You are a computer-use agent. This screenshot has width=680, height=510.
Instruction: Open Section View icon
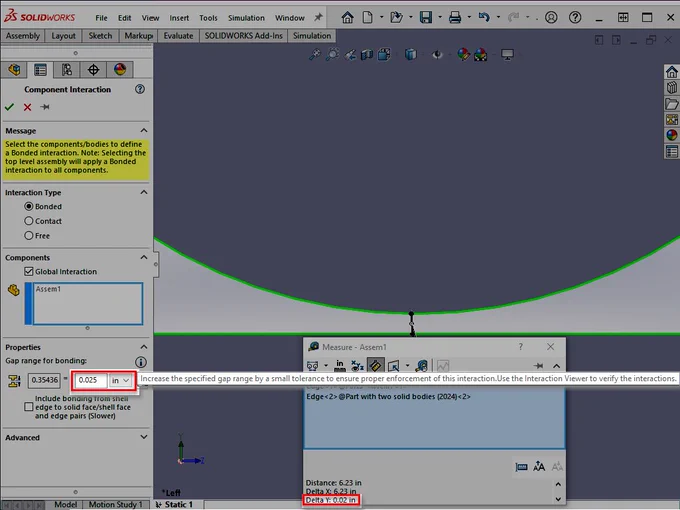(367, 55)
